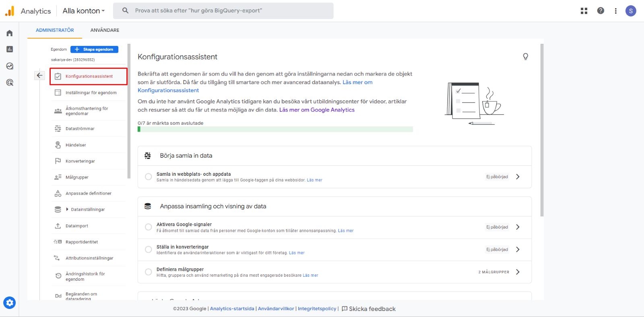Image resolution: width=644 pixels, height=317 pixels.
Task: Focus the Analytics search input field
Action: (223, 11)
